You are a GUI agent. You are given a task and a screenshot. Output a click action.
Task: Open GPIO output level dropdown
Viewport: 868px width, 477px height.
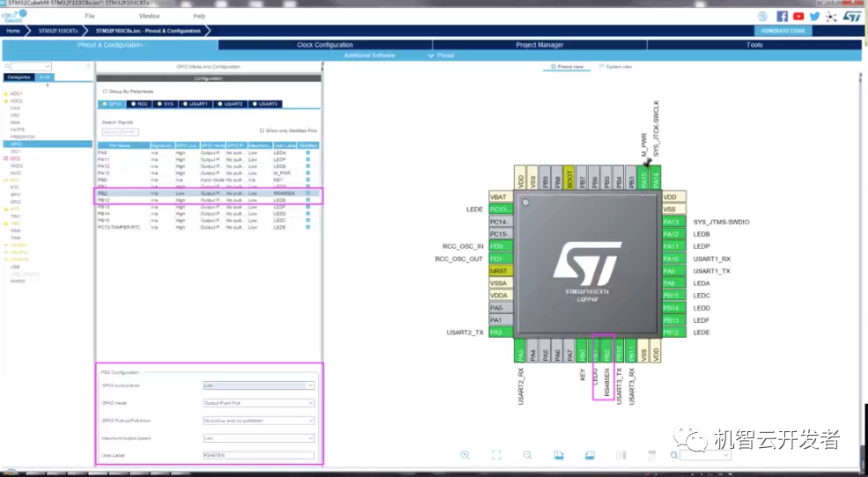[x=258, y=385]
